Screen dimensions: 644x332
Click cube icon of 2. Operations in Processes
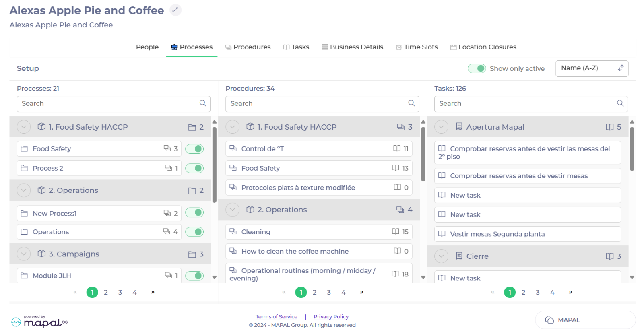tap(41, 190)
